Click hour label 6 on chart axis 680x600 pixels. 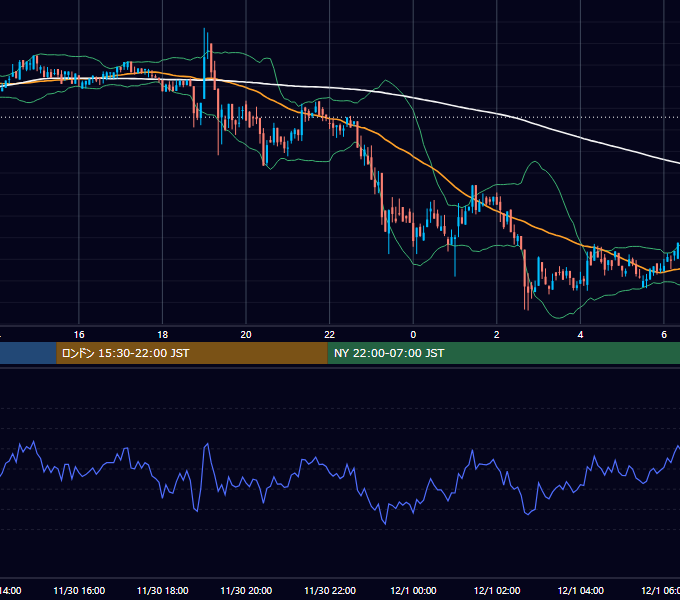664,335
